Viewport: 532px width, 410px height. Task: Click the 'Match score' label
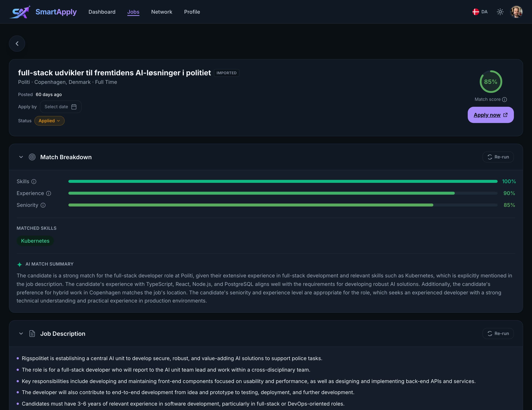(487, 99)
